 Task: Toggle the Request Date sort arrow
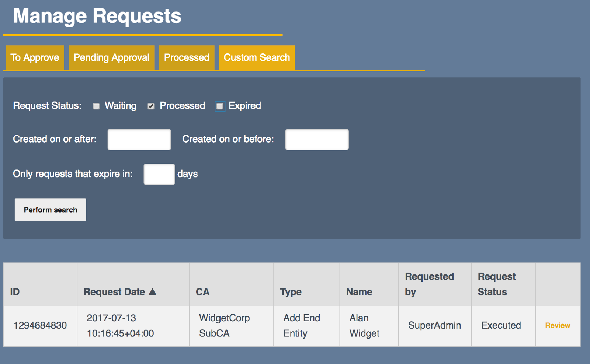coord(153,292)
